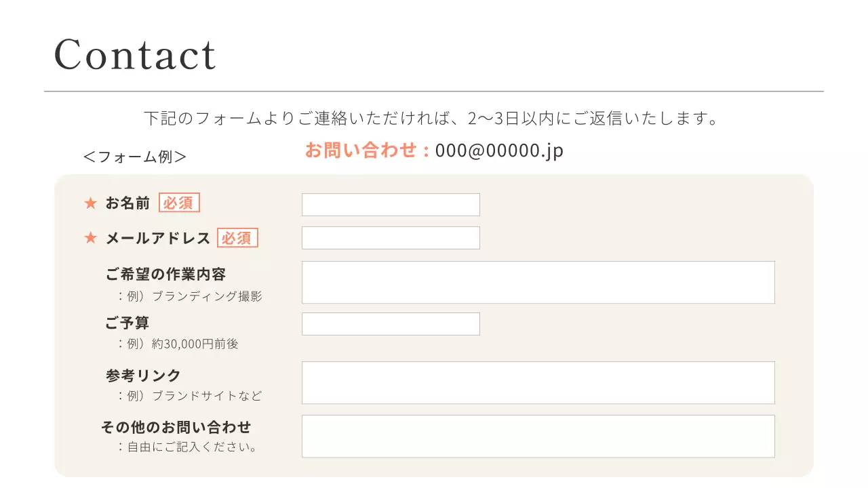Click inside the 参考リンク text area
868x488 pixels.
(x=538, y=383)
